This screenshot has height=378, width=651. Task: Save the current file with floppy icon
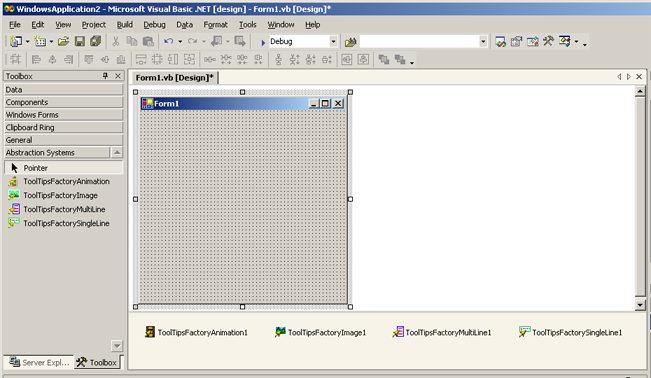(x=80, y=41)
